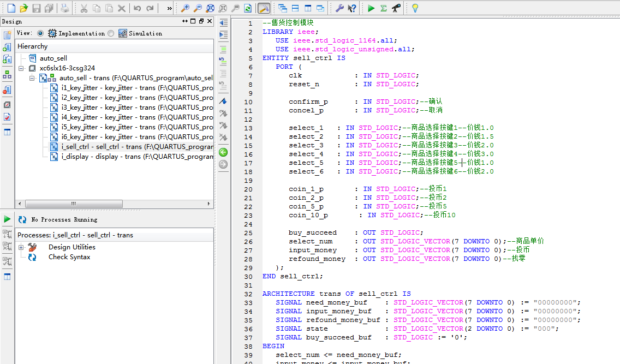This screenshot has width=620, height=364.
Task: Increase indent with the editor sidebar icon
Action: pyautogui.click(x=223, y=35)
